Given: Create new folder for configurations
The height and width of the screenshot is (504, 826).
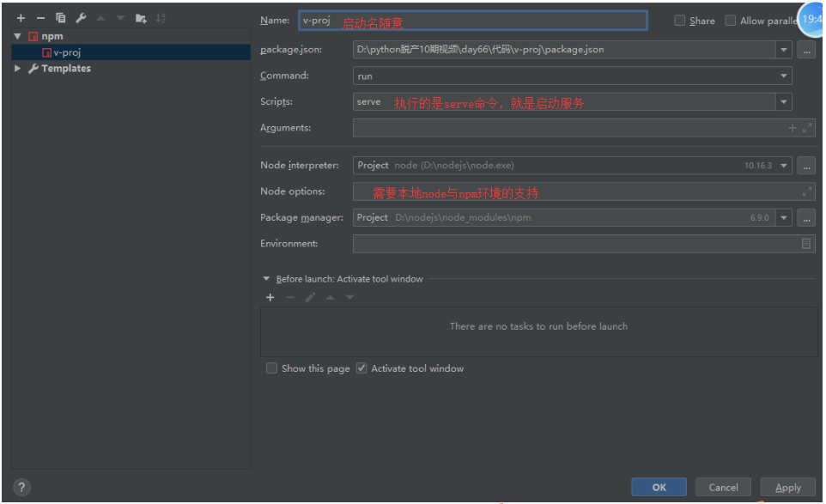Looking at the screenshot, I should [141, 18].
